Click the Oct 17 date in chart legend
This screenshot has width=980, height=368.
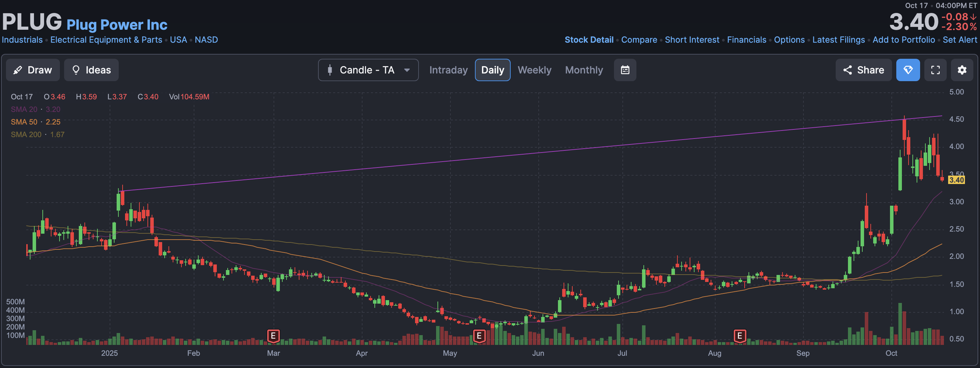[22, 97]
